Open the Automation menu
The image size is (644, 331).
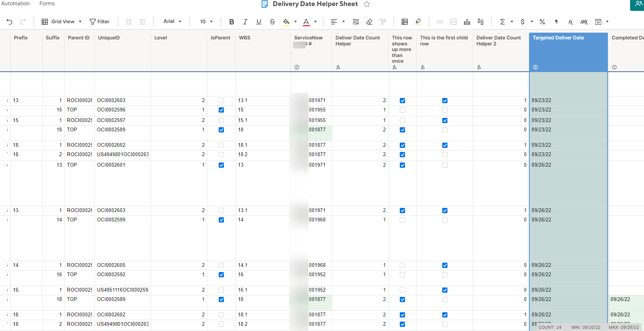[x=15, y=4]
